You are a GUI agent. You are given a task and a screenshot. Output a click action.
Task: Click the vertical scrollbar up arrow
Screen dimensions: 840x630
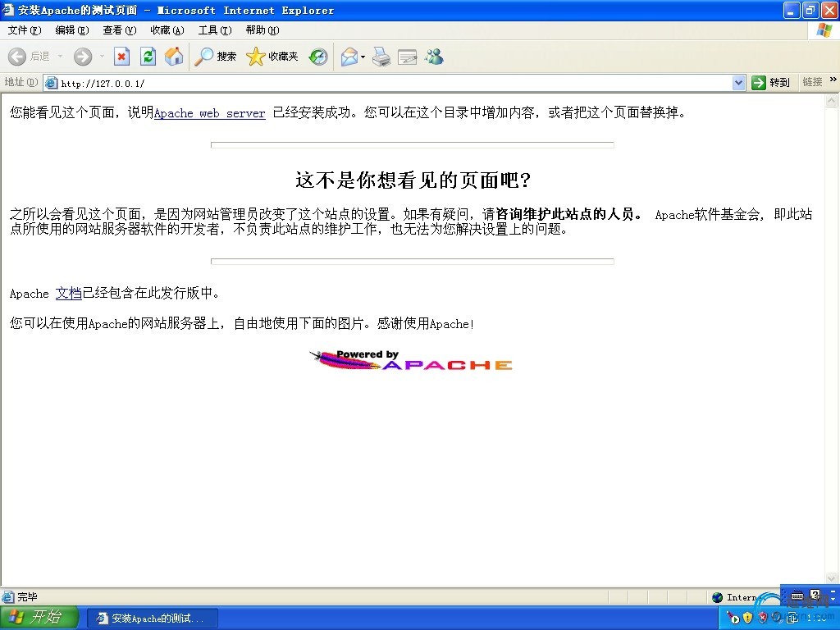click(832, 100)
